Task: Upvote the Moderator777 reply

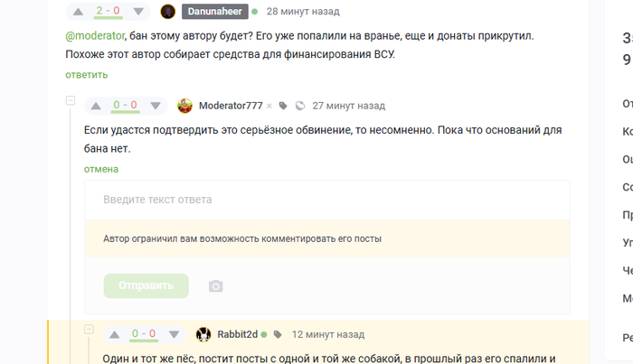Action: (x=94, y=105)
